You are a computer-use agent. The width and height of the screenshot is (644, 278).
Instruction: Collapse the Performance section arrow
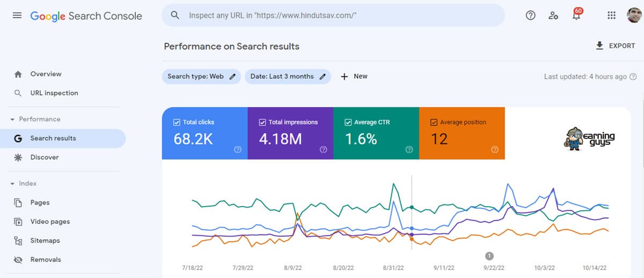12,119
